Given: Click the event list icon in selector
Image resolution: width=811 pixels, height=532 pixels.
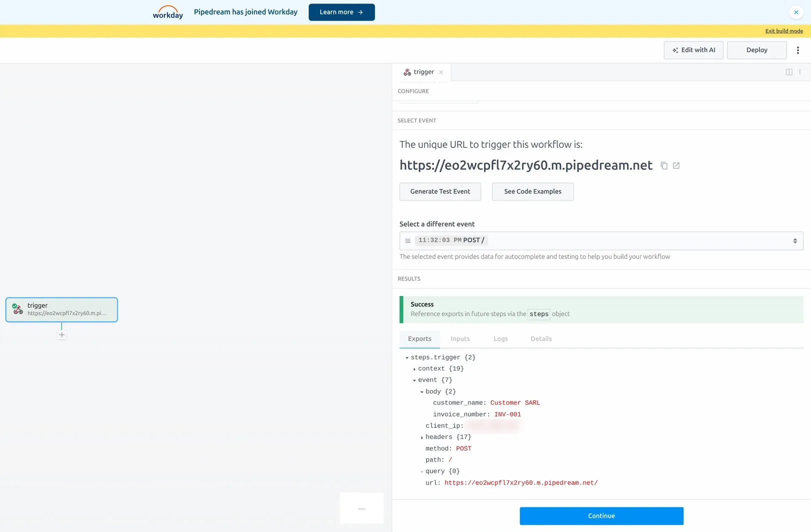Looking at the screenshot, I should pos(408,241).
